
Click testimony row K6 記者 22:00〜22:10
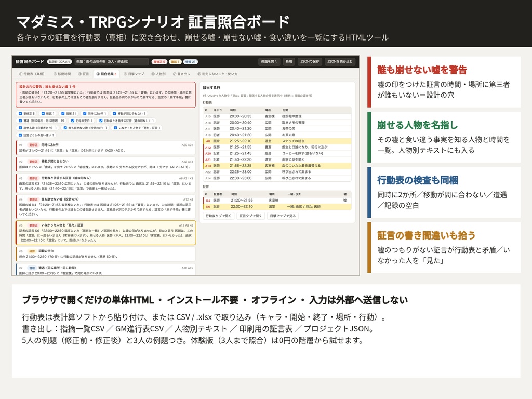tap(277, 206)
